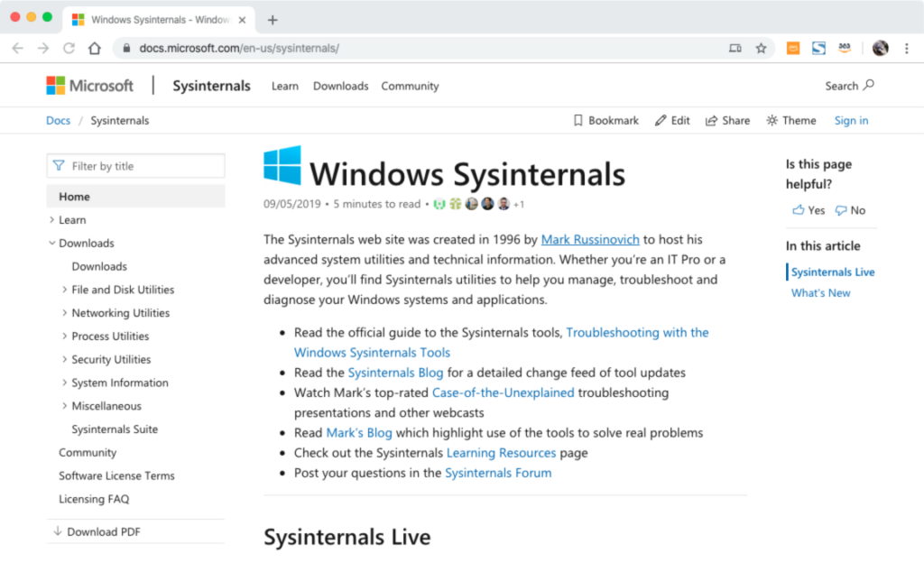Image resolution: width=924 pixels, height=563 pixels.
Task: Expand the Process Utilities node
Action: [x=65, y=337]
